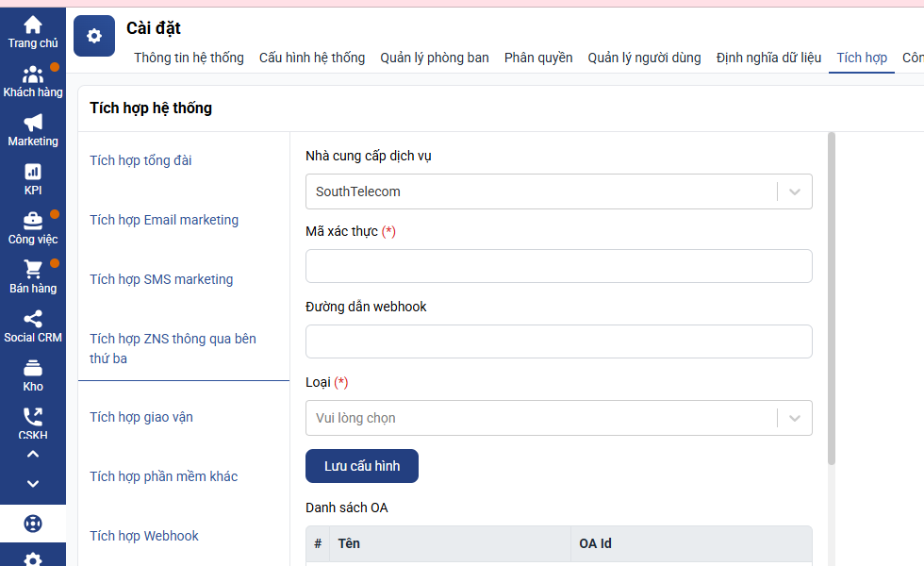This screenshot has width=924, height=566.
Task: Open the Kho warehouse icon
Action: coord(33,368)
